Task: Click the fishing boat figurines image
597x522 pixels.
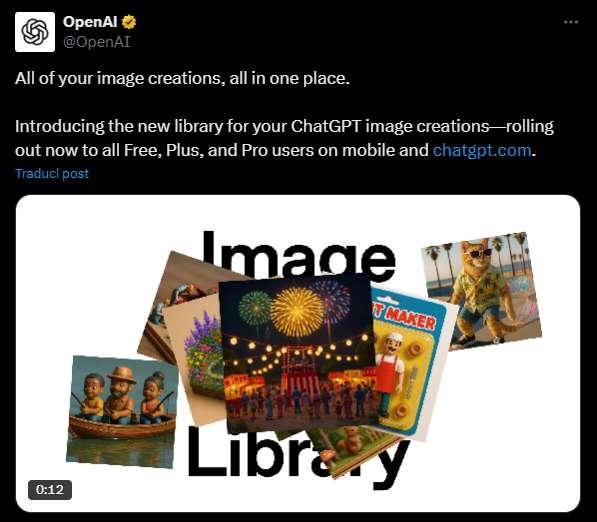Action: (x=122, y=411)
